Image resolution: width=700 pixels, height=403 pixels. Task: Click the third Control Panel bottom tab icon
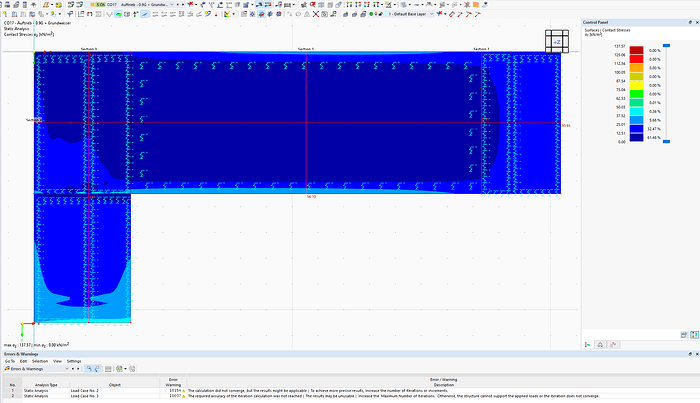[x=613, y=345]
